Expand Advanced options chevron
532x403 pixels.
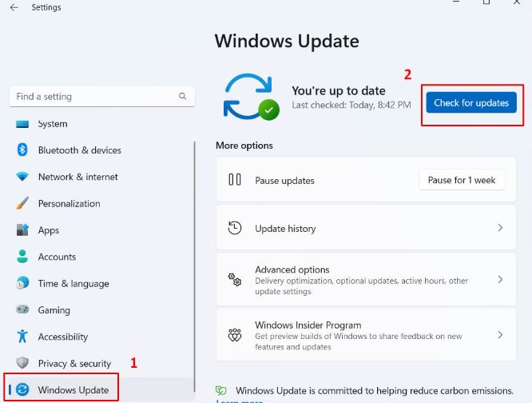(500, 279)
